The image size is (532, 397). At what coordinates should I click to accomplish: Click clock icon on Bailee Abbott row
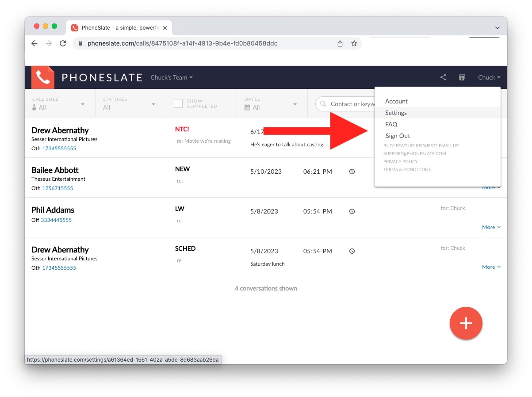tap(352, 172)
